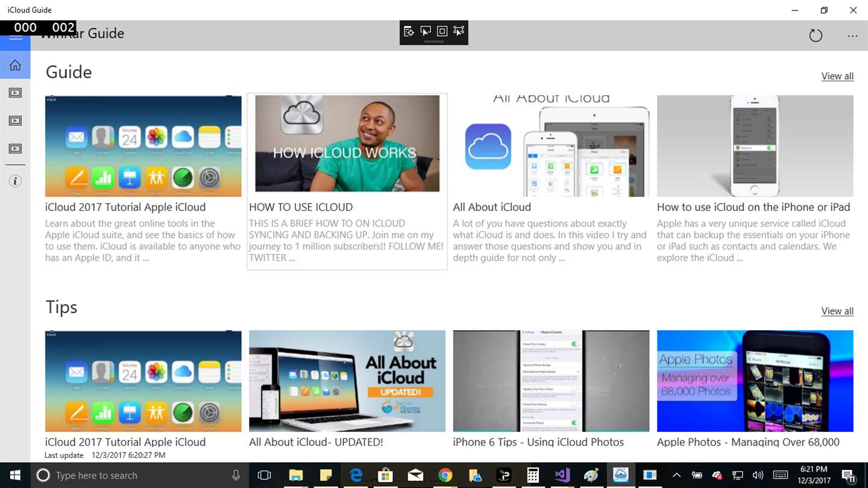
Task: View all items in the Tips section
Action: (837, 311)
